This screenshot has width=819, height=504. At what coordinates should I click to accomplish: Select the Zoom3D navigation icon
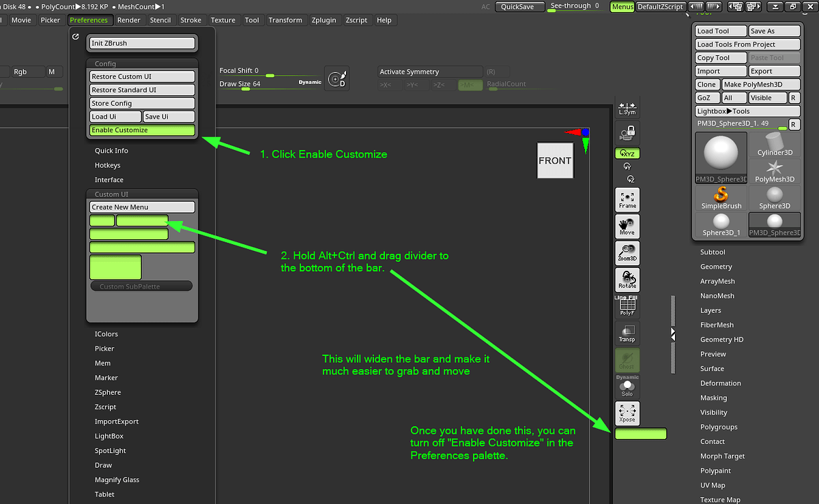(x=627, y=252)
